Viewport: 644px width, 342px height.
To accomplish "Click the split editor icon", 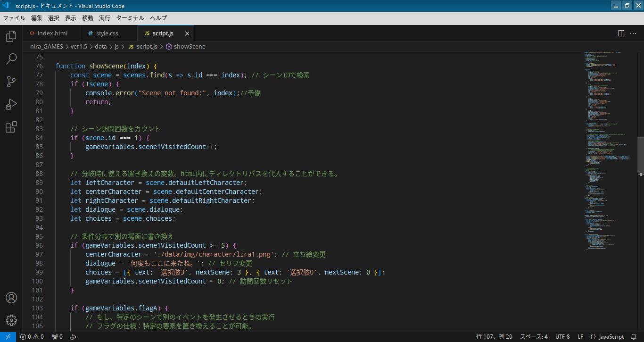I will tap(621, 33).
